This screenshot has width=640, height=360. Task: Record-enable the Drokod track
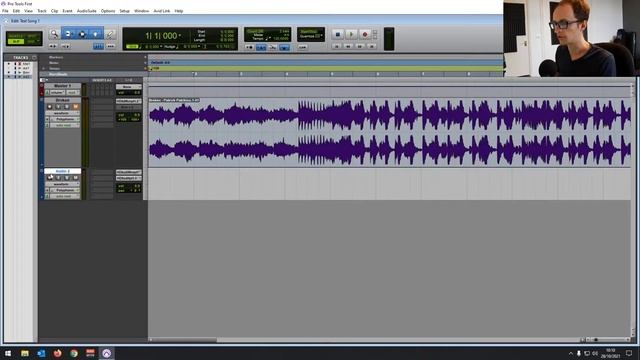click(x=50, y=107)
